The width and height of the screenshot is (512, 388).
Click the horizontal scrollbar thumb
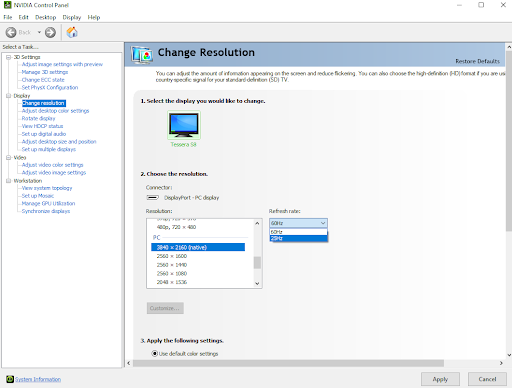click(288, 363)
